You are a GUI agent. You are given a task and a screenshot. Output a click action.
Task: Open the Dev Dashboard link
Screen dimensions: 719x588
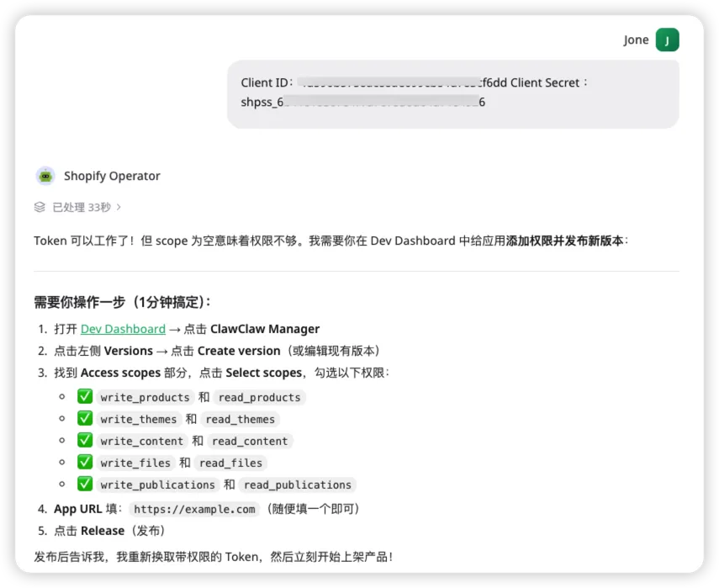pyautogui.click(x=123, y=329)
